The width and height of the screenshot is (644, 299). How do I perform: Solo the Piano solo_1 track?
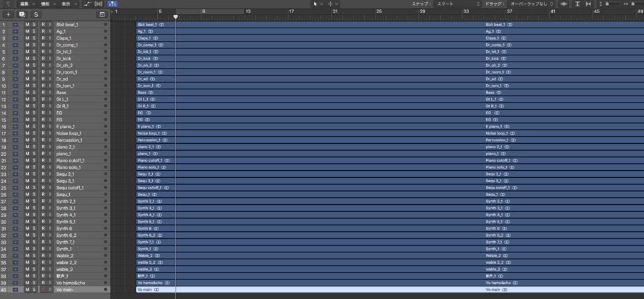point(34,167)
